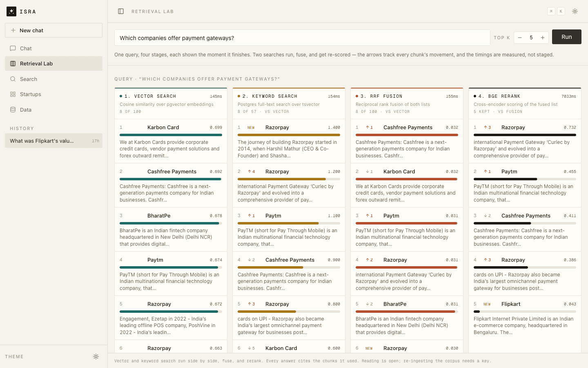Viewport: 588px width, 368px height.
Task: Click the "5 KEPT · VS FUSION" label
Action: [x=498, y=112]
